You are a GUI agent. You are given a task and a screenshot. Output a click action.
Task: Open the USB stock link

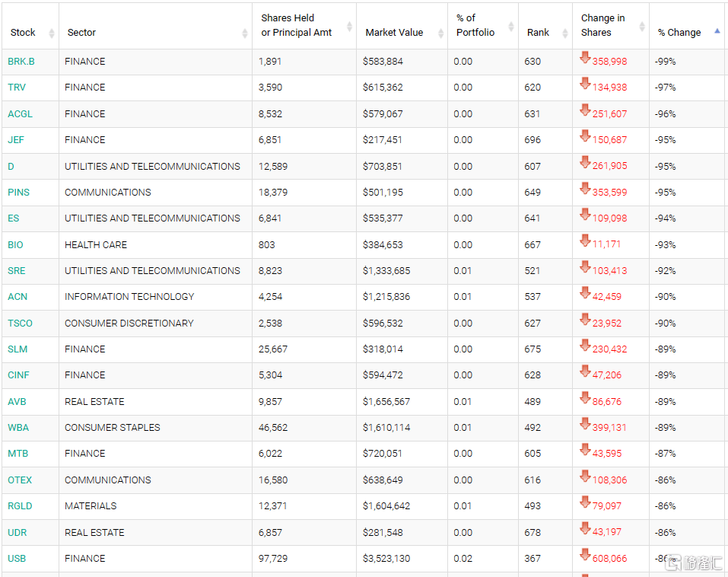coord(17,559)
